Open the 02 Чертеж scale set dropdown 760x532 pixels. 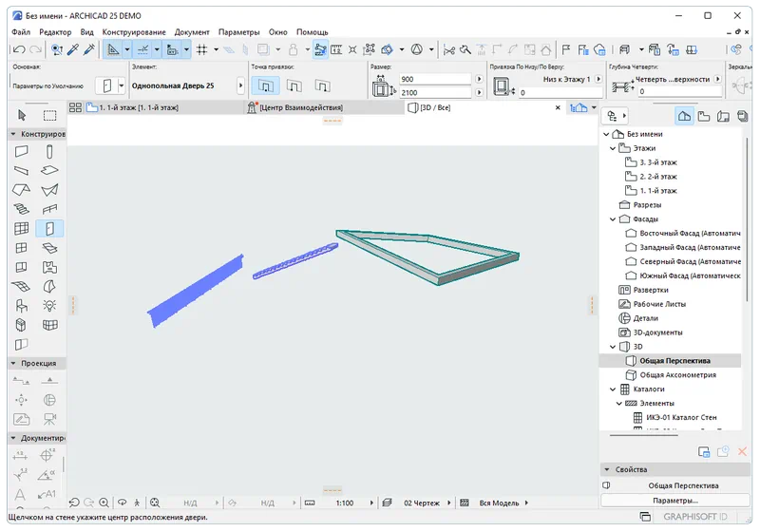point(446,502)
